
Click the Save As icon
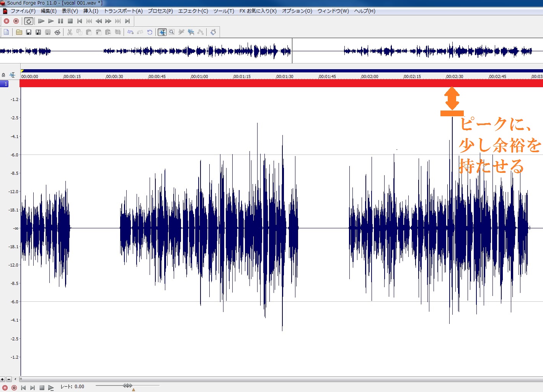click(x=38, y=32)
